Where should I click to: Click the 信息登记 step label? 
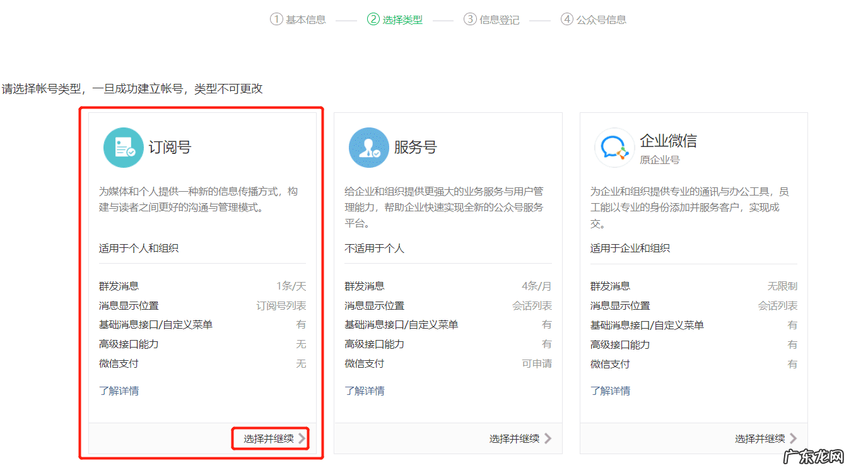499,19
